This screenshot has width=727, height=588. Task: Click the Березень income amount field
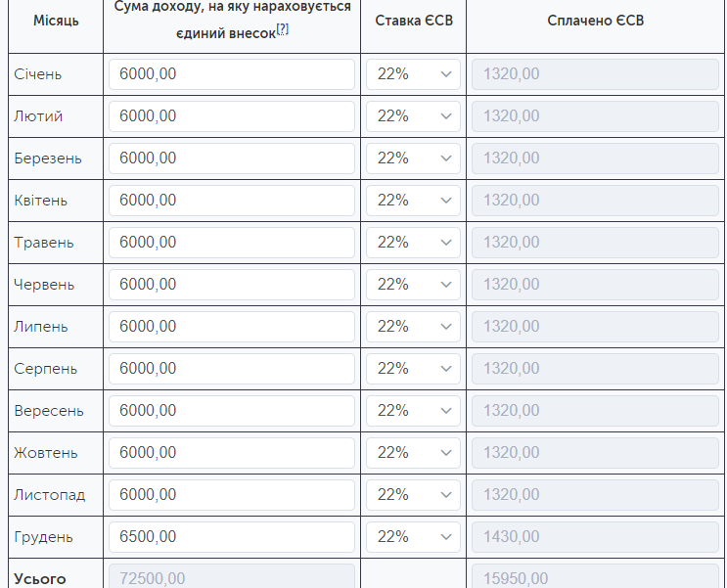231,158
